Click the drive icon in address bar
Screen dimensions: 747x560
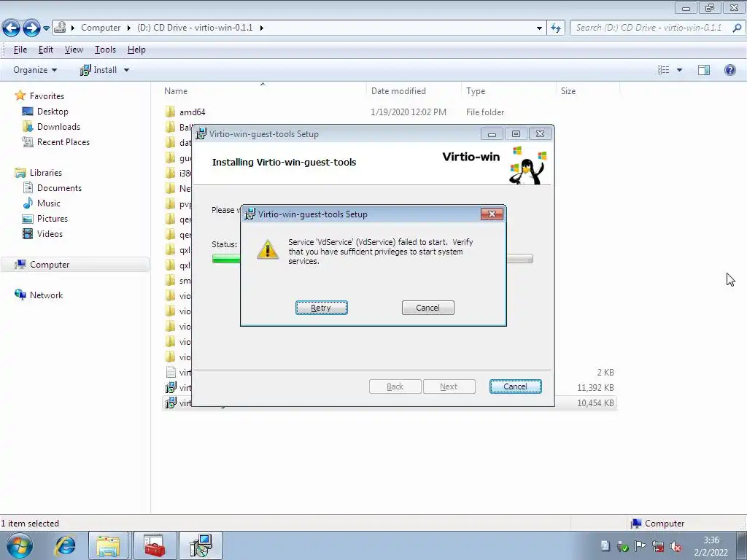point(60,28)
